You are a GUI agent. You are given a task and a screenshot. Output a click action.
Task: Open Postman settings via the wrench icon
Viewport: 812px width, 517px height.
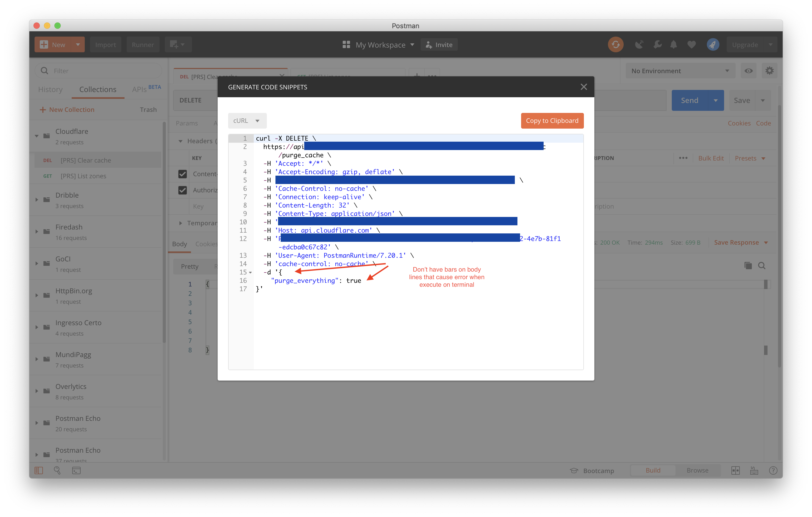[x=658, y=44]
